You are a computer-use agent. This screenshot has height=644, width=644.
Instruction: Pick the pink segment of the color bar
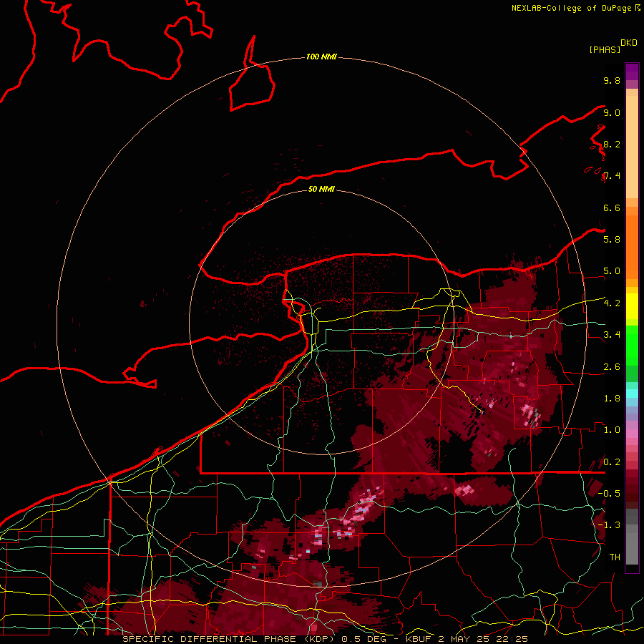(x=632, y=434)
